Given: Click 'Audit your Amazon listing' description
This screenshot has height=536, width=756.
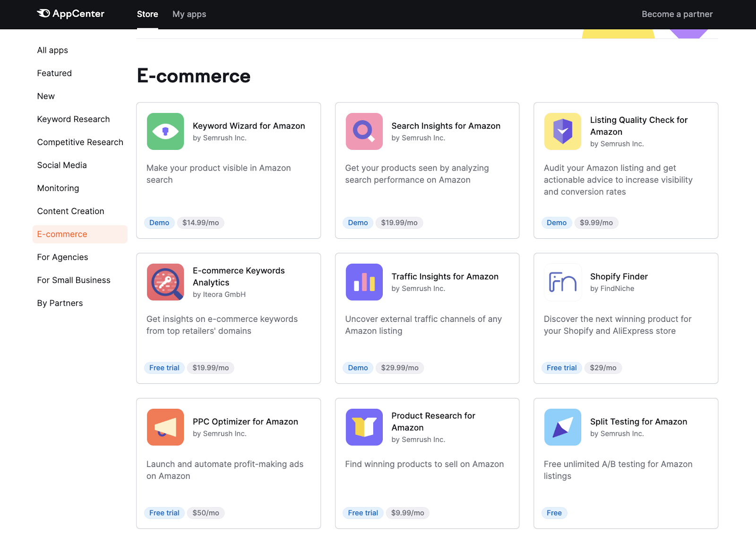Looking at the screenshot, I should (x=618, y=180).
